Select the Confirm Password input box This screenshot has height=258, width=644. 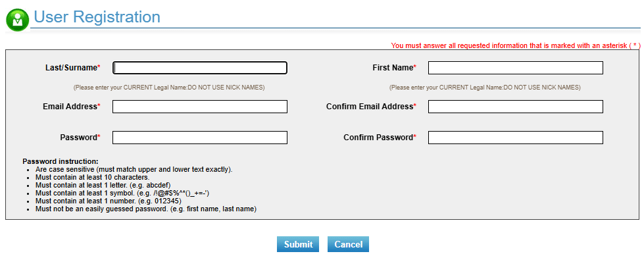[x=516, y=138]
